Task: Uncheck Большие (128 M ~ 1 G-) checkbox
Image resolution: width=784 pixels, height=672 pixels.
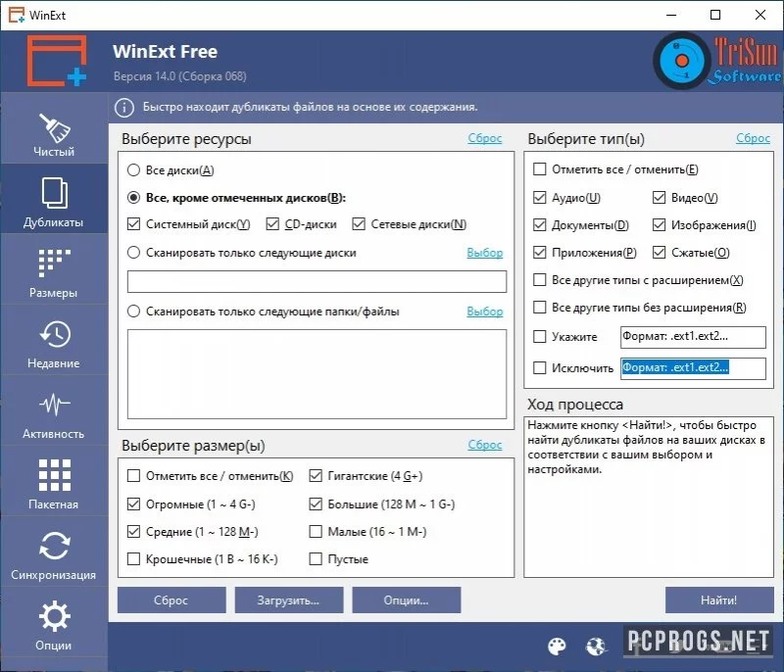Action: click(316, 504)
